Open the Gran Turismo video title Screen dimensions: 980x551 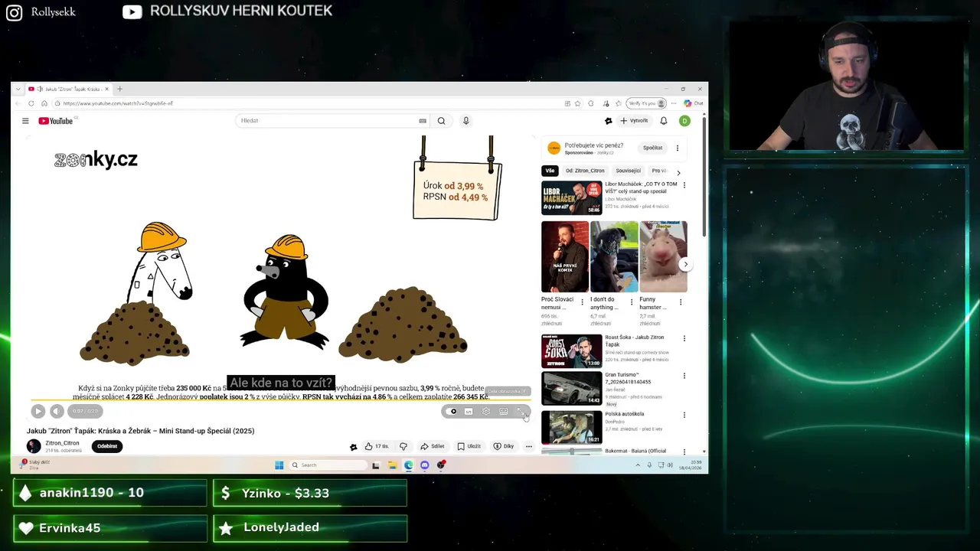pyautogui.click(x=628, y=378)
